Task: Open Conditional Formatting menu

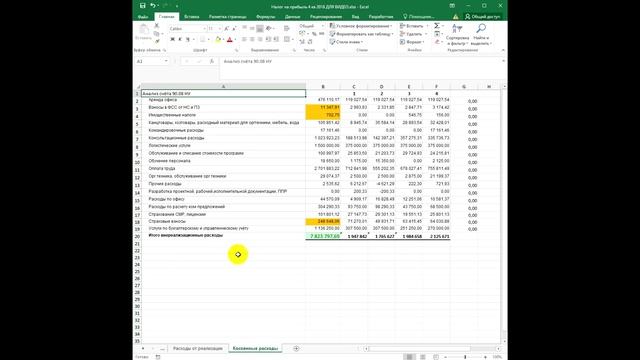Action: 361,26
